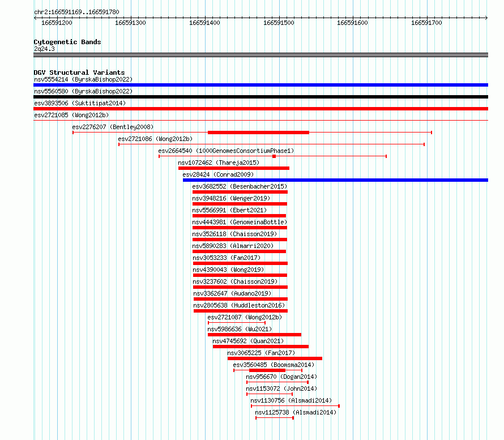Click the nsv4443981 (GenomeinaBottle) label
Viewport: 504px width, 440px height.
(x=240, y=222)
